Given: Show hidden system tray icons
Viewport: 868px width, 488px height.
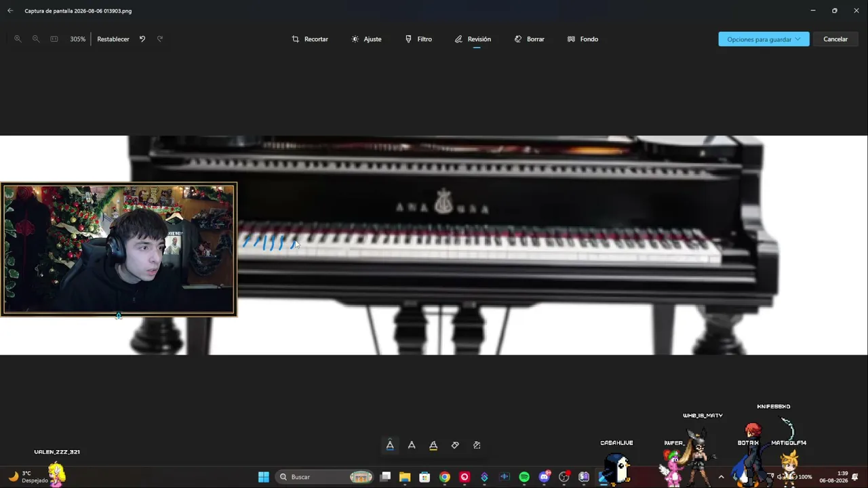Looking at the screenshot, I should tap(721, 477).
